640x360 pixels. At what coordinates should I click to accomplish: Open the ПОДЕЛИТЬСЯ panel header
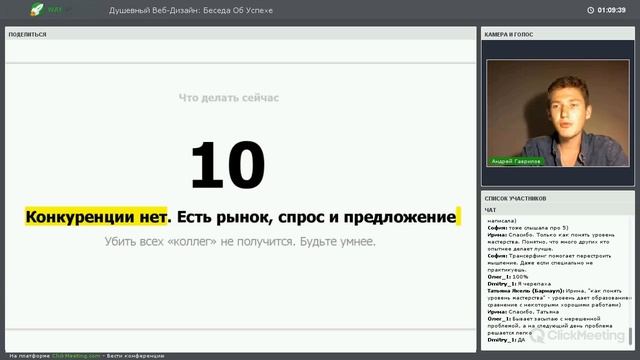point(240,34)
